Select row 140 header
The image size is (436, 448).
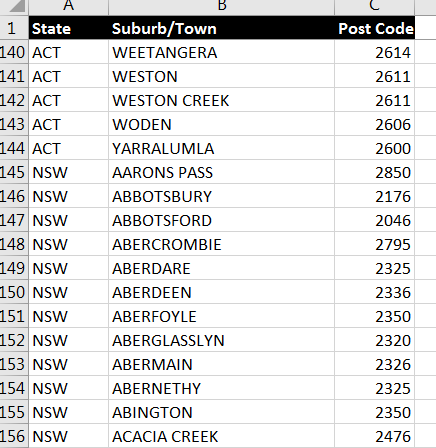(14, 52)
